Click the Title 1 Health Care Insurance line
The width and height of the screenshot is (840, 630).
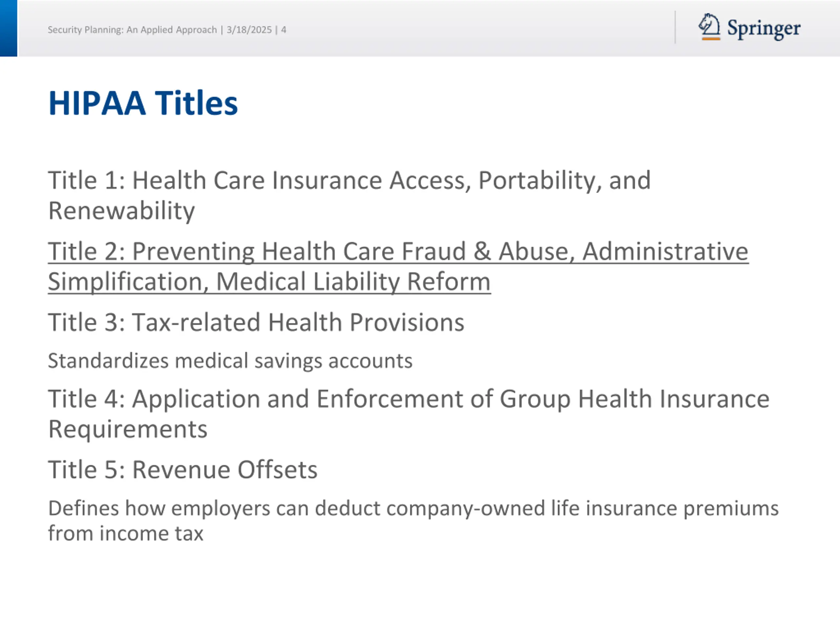click(349, 180)
